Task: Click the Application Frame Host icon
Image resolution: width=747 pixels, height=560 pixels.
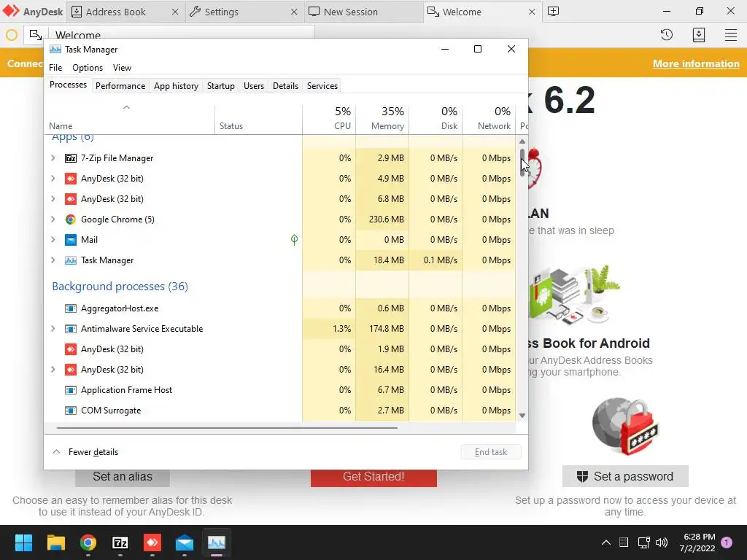Action: [71, 390]
